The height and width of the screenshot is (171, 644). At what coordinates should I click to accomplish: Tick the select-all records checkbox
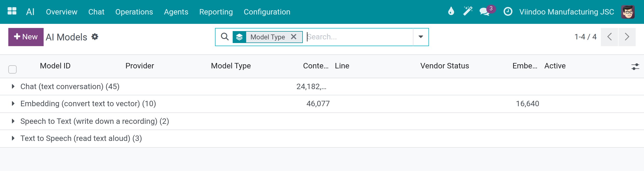click(12, 69)
